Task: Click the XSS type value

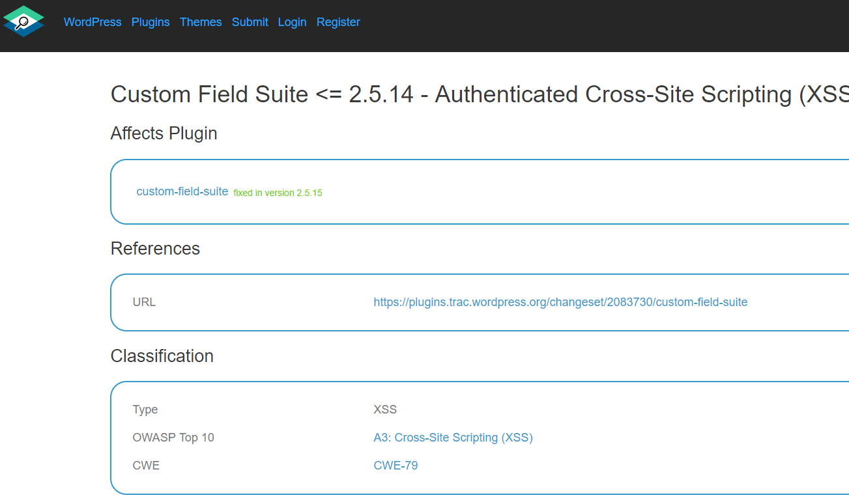Action: (385, 410)
